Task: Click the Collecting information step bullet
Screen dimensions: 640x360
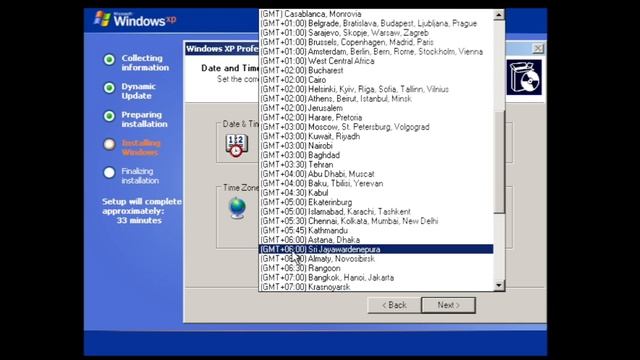Action: (x=109, y=60)
